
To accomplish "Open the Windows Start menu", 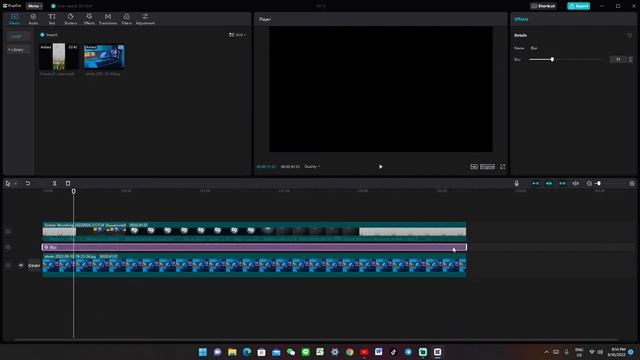I will coord(202,352).
